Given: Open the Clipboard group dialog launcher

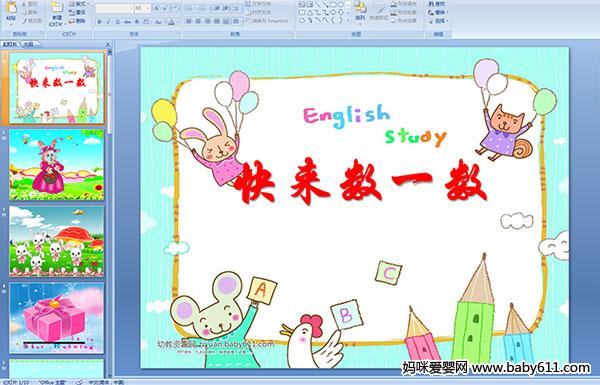Looking at the screenshot, I should pos(41,33).
